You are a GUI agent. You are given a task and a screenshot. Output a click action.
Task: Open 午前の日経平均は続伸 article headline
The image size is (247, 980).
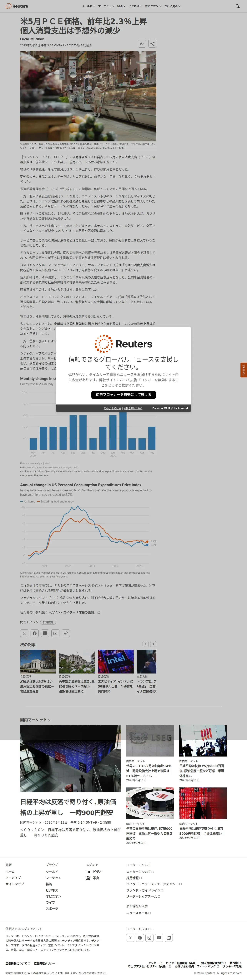(x=149, y=833)
